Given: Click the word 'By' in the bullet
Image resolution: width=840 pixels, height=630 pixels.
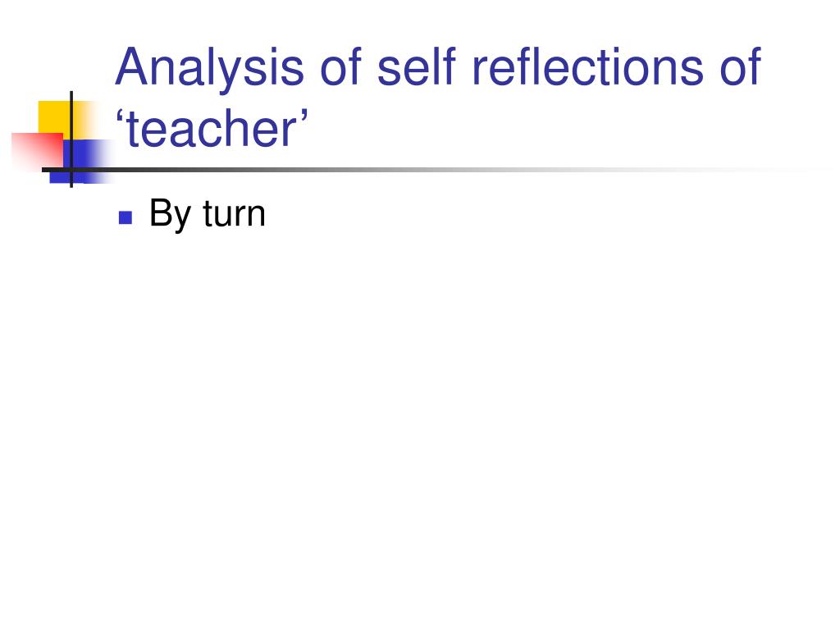Looking at the screenshot, I should [170, 214].
